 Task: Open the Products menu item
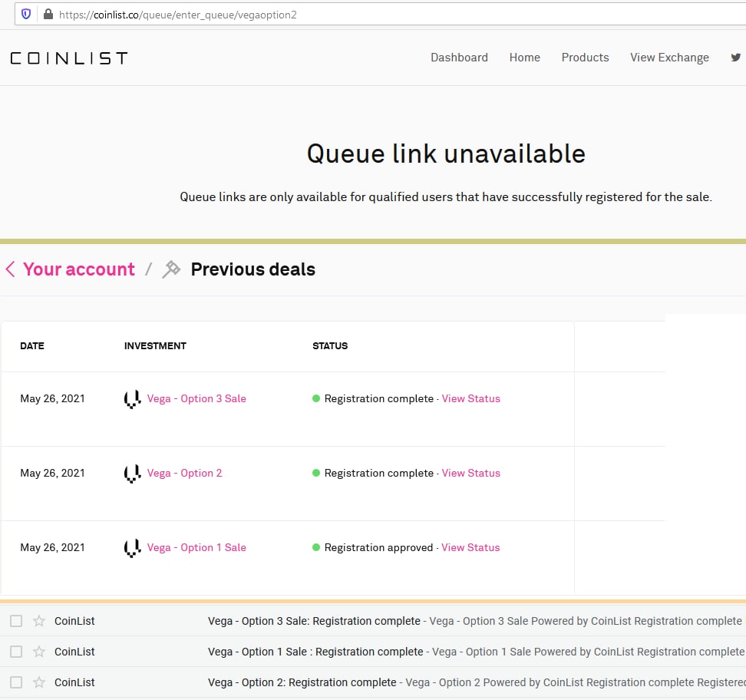point(585,58)
